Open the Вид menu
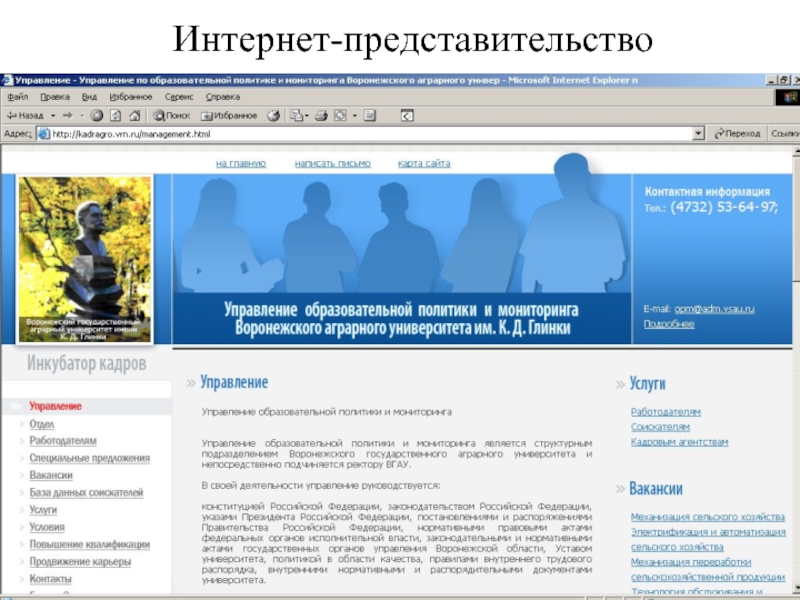 [89, 97]
